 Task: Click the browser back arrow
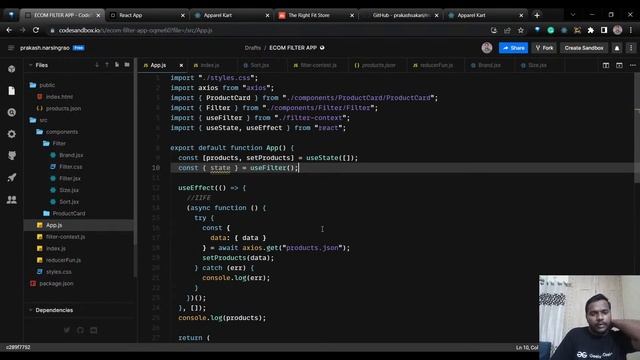click(x=9, y=30)
